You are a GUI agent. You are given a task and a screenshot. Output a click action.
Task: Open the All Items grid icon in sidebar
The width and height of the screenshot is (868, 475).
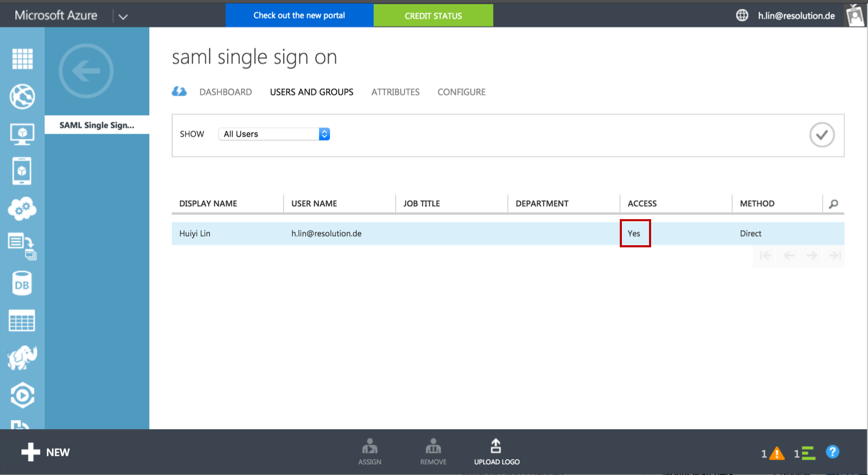click(22, 59)
